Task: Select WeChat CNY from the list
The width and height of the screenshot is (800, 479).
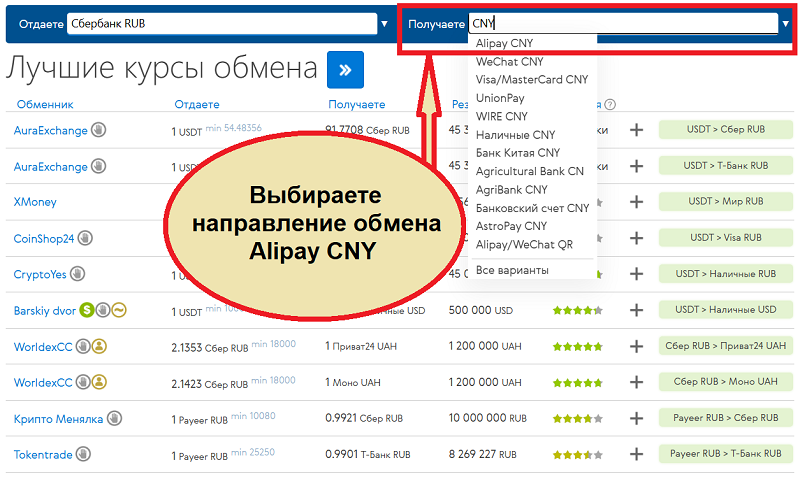Action: 509,62
